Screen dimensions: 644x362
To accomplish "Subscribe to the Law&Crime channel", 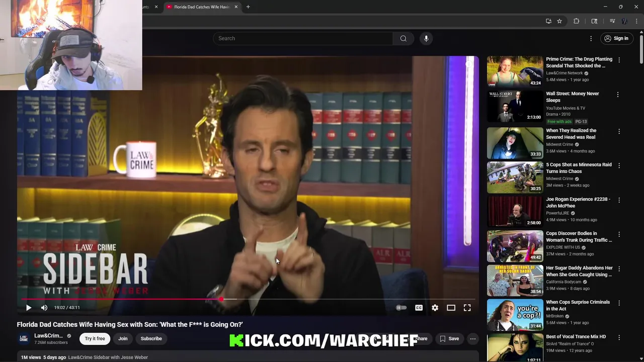I will [x=151, y=339].
